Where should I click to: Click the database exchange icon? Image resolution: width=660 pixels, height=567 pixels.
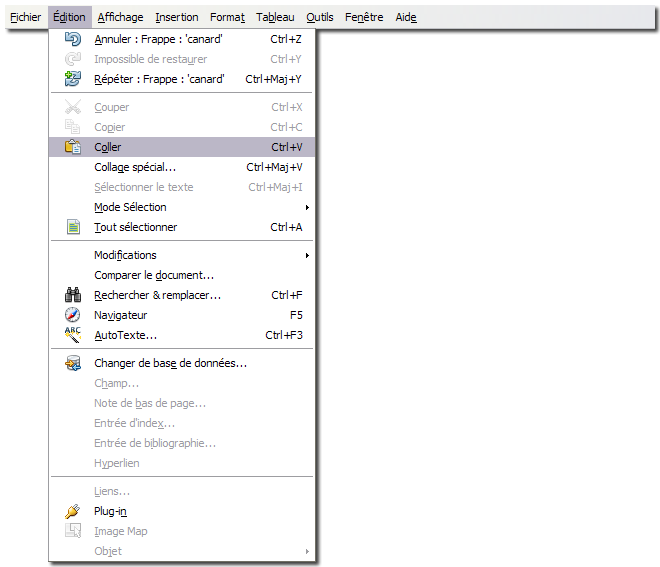(x=73, y=363)
